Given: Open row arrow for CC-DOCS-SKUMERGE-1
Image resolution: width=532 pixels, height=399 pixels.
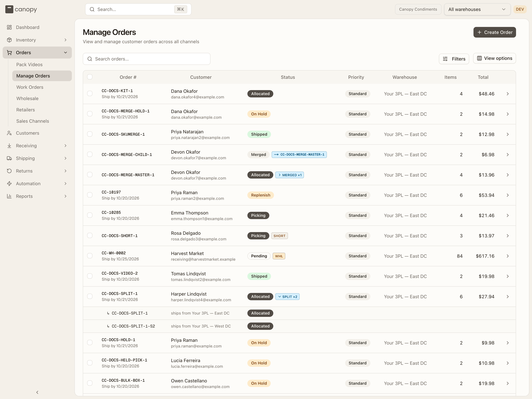Looking at the screenshot, I should pos(507,134).
